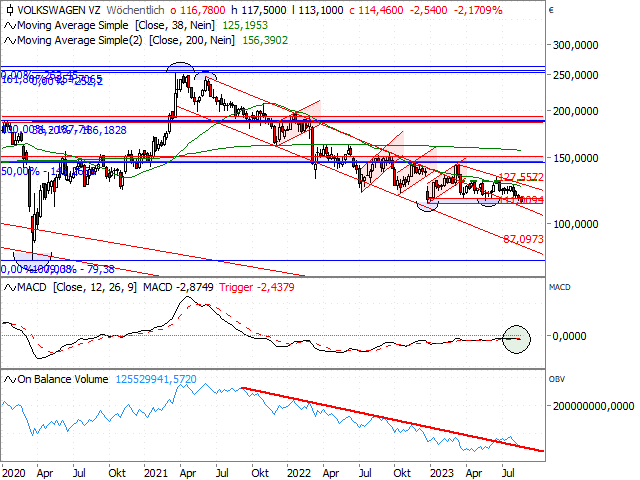Click the Moving Average Simple(2) line icon
The width and height of the screenshot is (640, 480).
[x=10, y=41]
